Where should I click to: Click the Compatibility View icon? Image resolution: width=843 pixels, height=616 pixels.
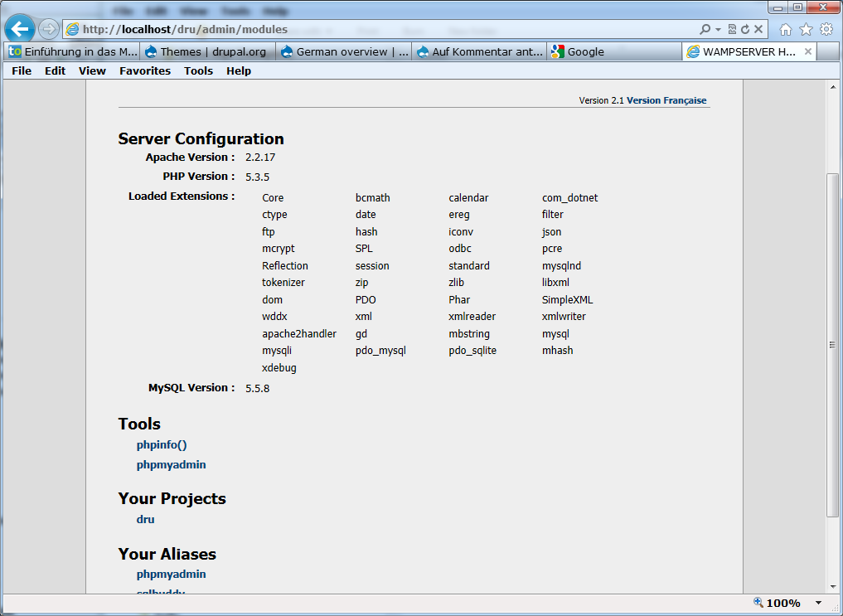(732, 29)
